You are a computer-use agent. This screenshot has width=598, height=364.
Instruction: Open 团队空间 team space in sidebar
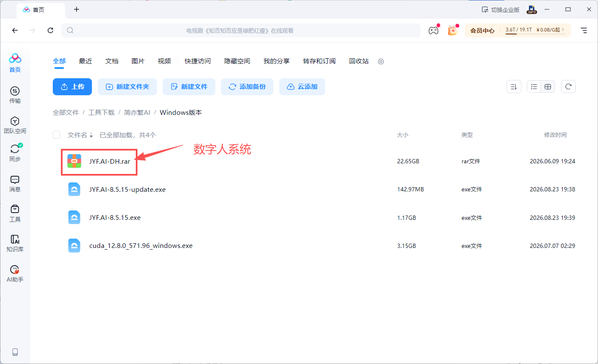tap(15, 125)
